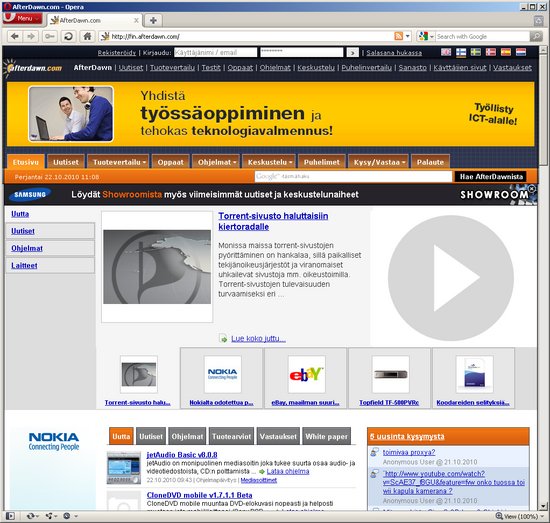Select the Etusivu tab
The height and width of the screenshot is (523, 550).
pyautogui.click(x=26, y=162)
